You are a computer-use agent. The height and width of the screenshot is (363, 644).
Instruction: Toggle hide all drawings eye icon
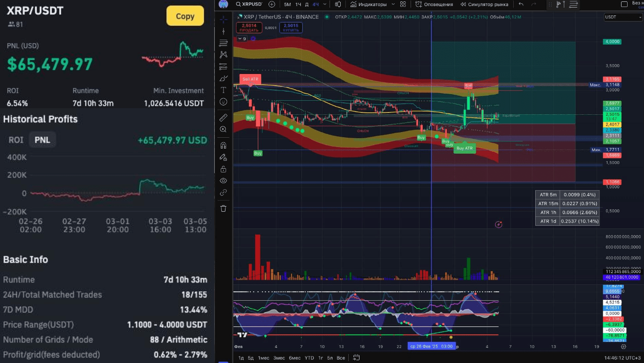[224, 180]
